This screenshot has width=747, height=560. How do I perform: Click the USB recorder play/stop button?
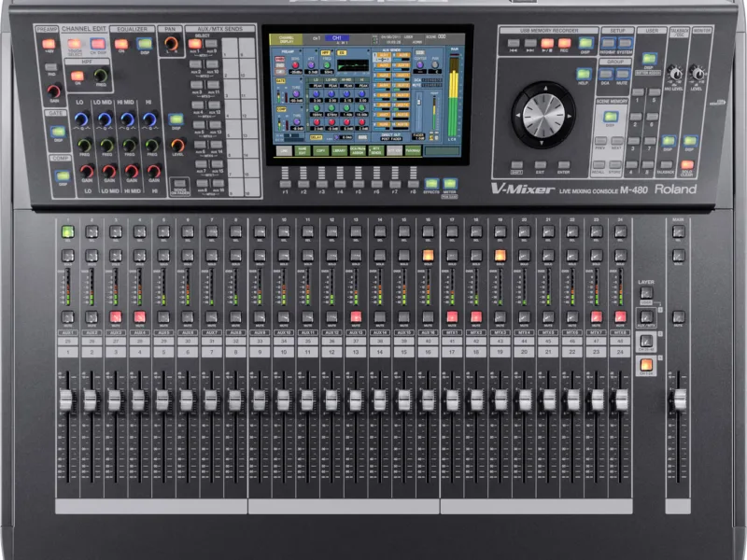547,43
